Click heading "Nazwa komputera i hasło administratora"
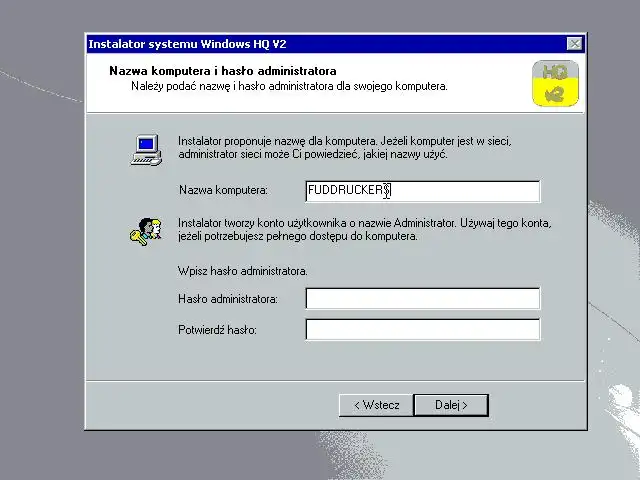The width and height of the screenshot is (640, 480). point(223,71)
